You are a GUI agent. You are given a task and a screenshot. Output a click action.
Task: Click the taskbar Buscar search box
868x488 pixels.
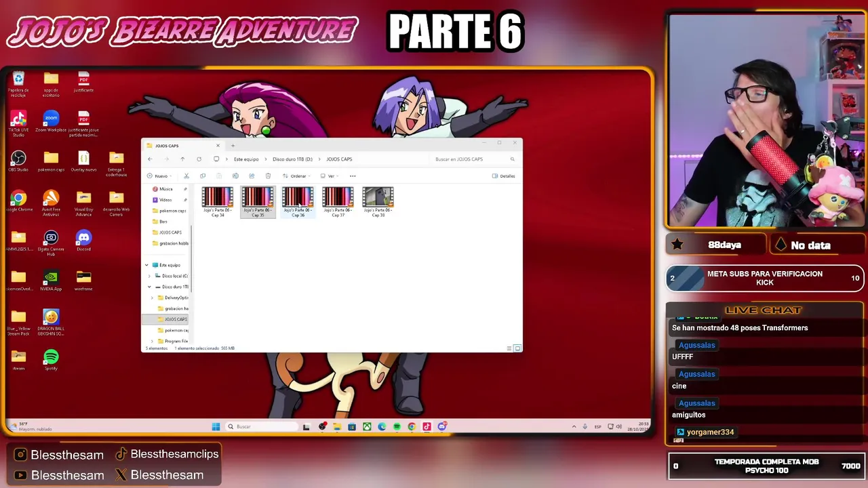(x=262, y=426)
